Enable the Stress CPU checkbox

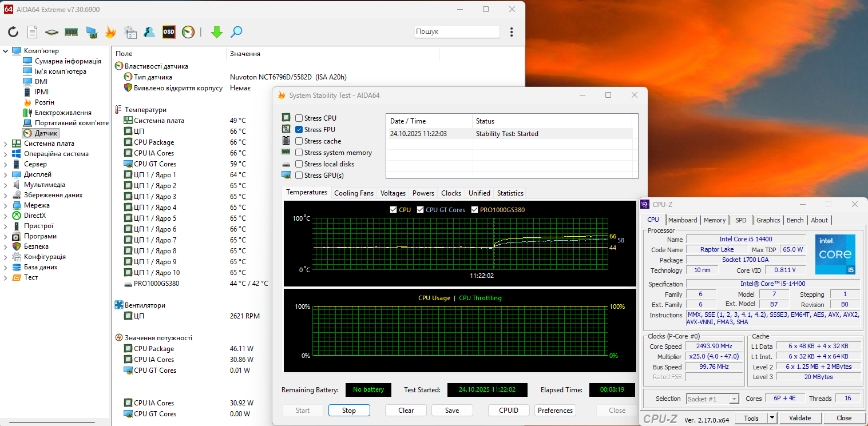299,118
